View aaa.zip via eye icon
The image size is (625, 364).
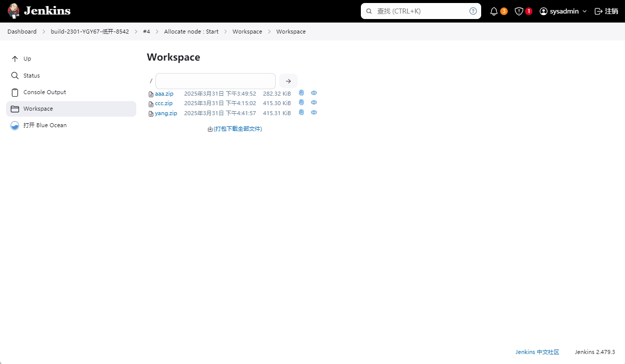click(314, 93)
